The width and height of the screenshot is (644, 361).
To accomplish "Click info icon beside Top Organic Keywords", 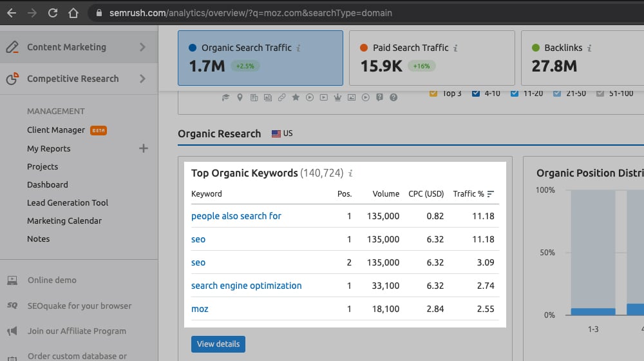I will [x=350, y=173].
